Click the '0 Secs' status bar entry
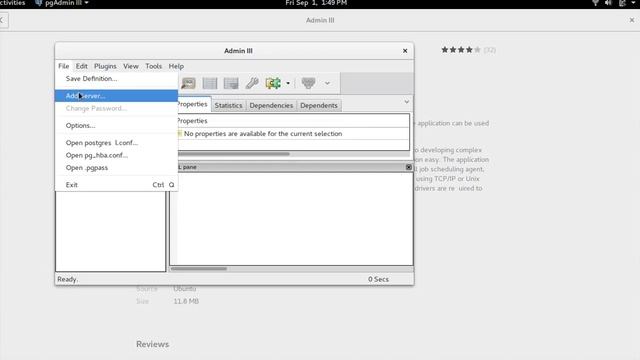The height and width of the screenshot is (360, 640). tap(378, 279)
